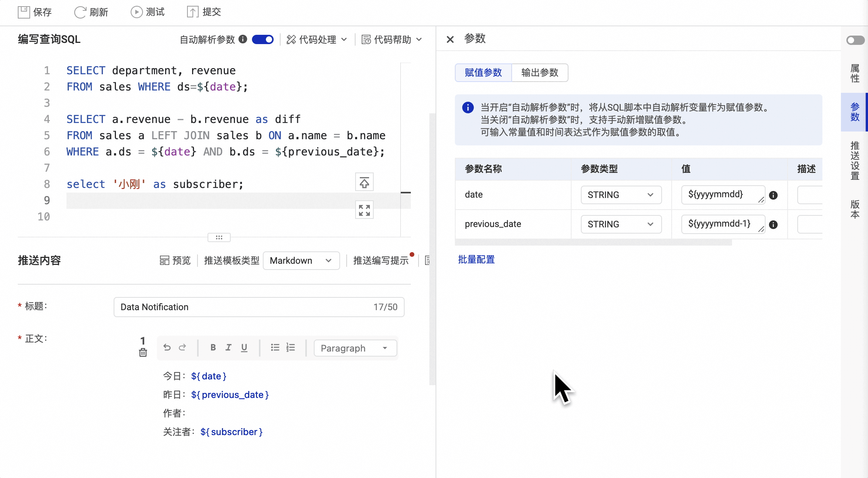Viewport: 868px width, 478px height.
Task: Open the Paragraph style dropdown
Action: pyautogui.click(x=354, y=348)
